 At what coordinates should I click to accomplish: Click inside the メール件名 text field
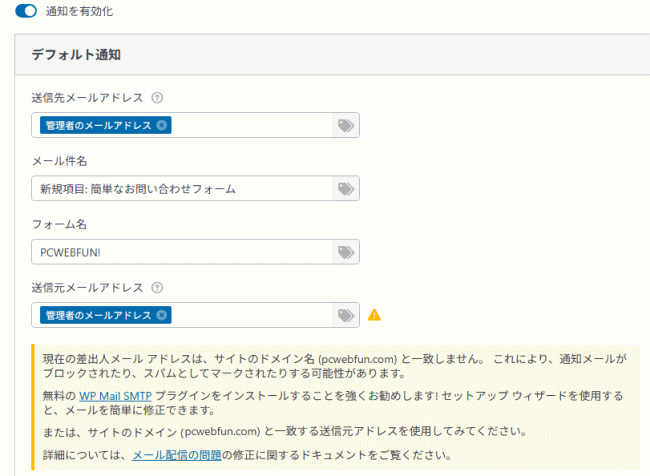click(180, 188)
